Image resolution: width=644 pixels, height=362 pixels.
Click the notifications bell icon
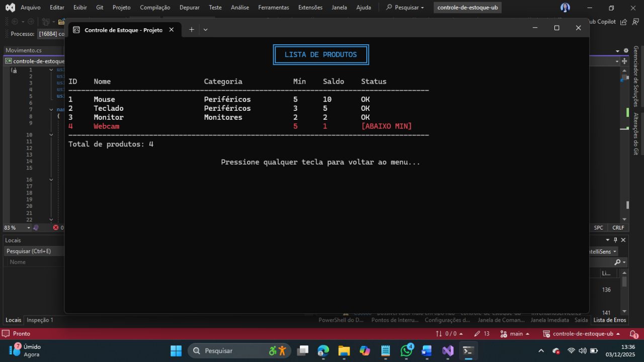634,334
